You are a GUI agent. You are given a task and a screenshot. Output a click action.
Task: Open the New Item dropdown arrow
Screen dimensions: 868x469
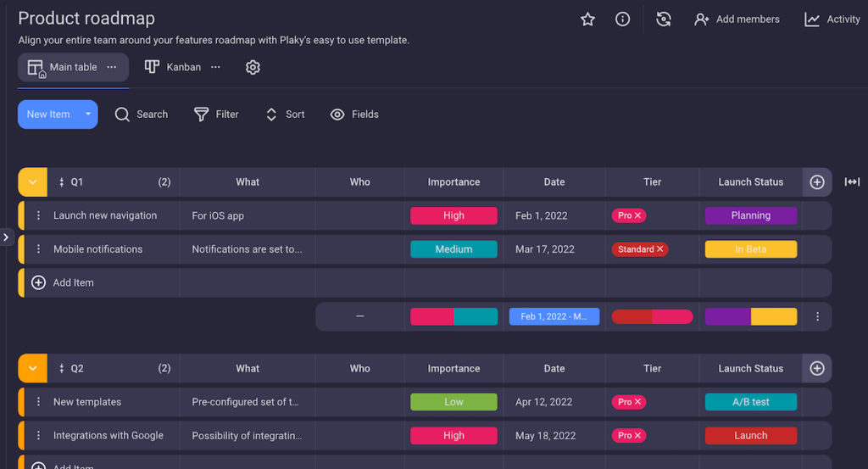[x=87, y=114]
